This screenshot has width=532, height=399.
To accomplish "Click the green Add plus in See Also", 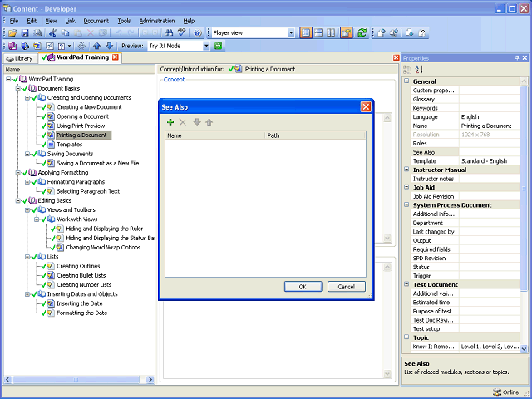I will point(170,122).
